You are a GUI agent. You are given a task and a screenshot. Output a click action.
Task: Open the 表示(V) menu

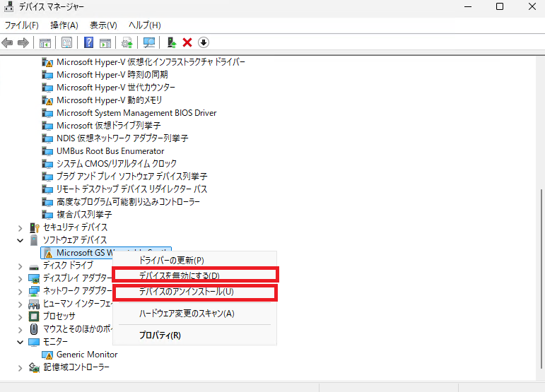[x=104, y=25]
